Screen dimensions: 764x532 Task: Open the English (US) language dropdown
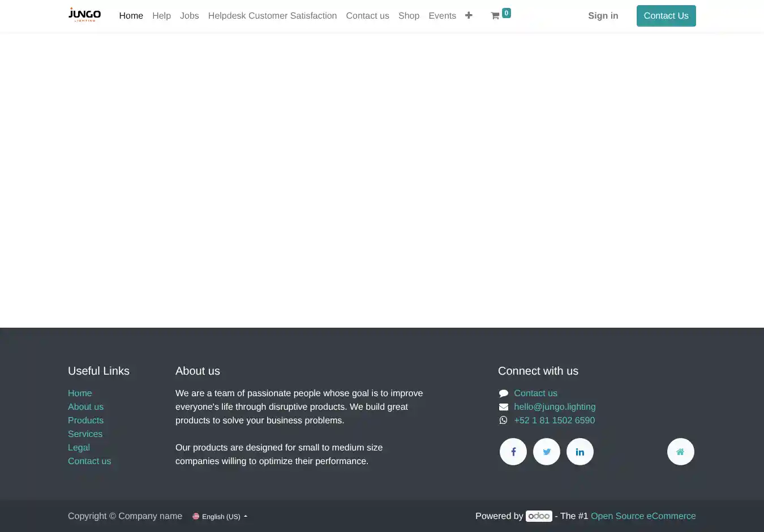point(221,517)
